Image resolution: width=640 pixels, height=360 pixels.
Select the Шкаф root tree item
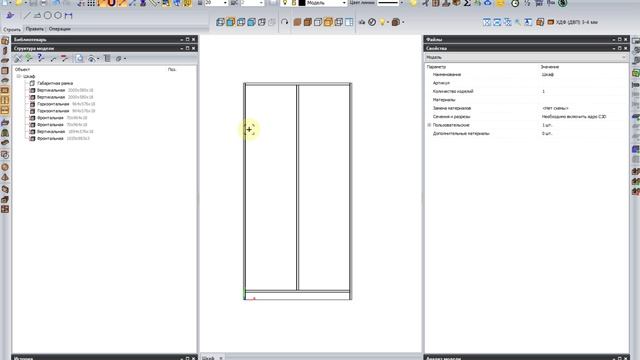pyautogui.click(x=29, y=76)
